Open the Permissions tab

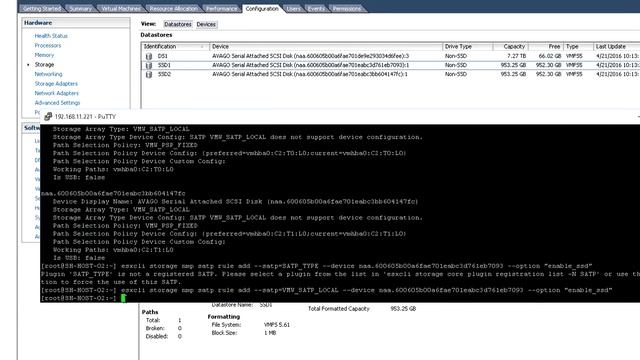[x=347, y=9]
